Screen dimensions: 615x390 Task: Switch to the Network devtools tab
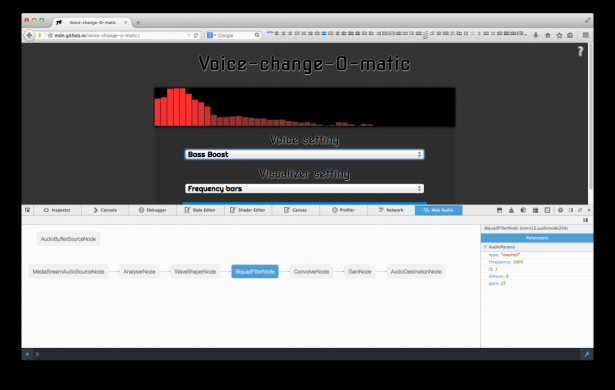pos(391,210)
